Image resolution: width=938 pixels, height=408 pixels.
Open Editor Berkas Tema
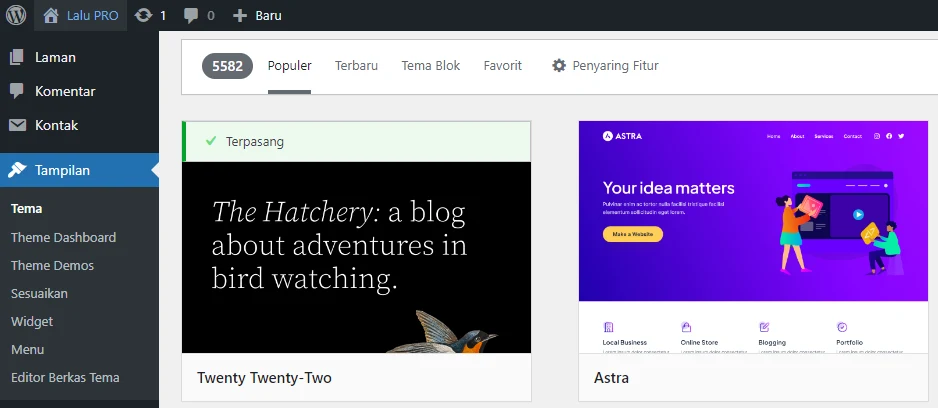pos(65,378)
